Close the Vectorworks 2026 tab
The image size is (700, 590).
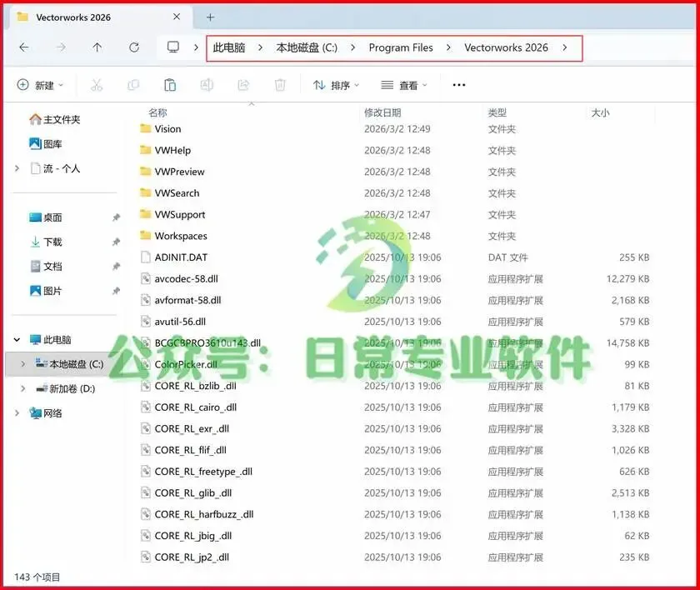pos(177,17)
